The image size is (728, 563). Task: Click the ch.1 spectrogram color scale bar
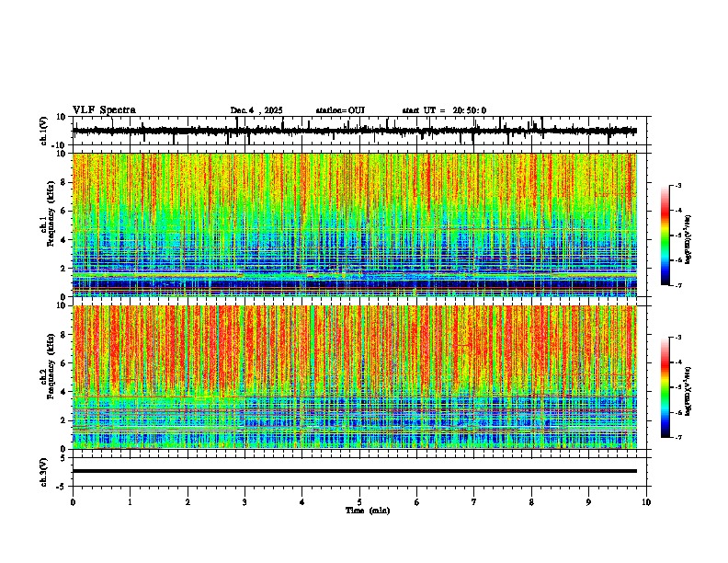pyautogui.click(x=665, y=236)
